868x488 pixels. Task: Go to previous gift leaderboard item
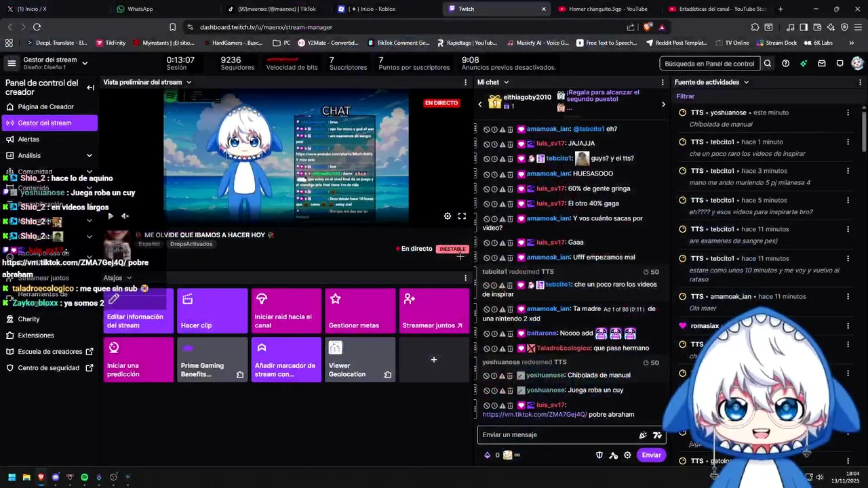pyautogui.click(x=480, y=104)
